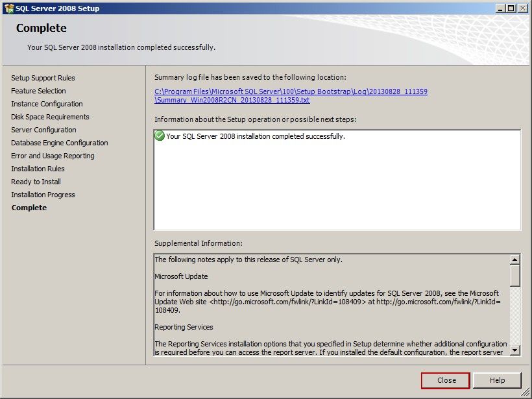Select the Database Engine Configuration step
Screen dimensions: 532x399
[60, 143]
